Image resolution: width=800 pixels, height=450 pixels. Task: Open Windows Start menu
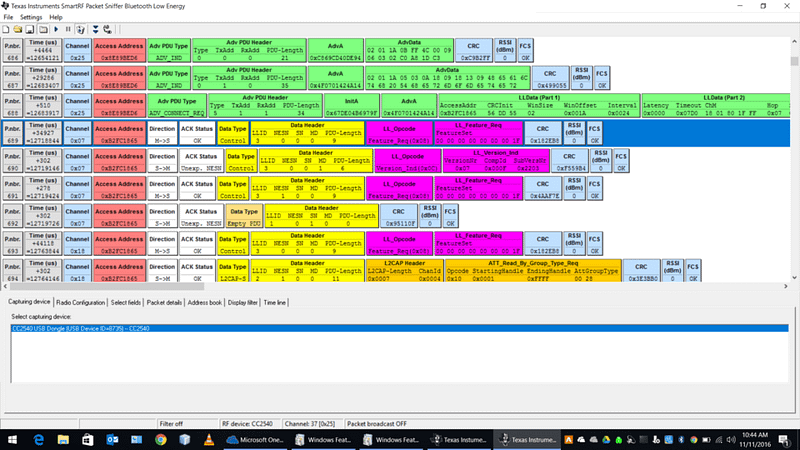pyautogui.click(x=12, y=439)
